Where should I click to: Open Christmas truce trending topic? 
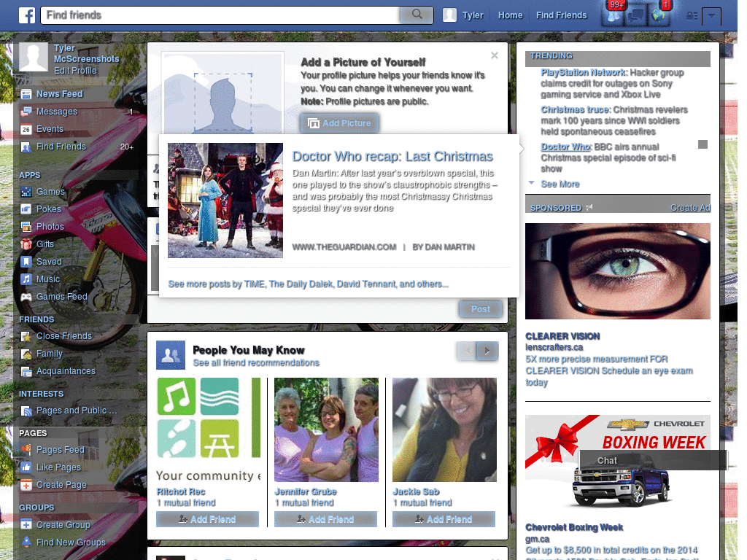pyautogui.click(x=575, y=110)
